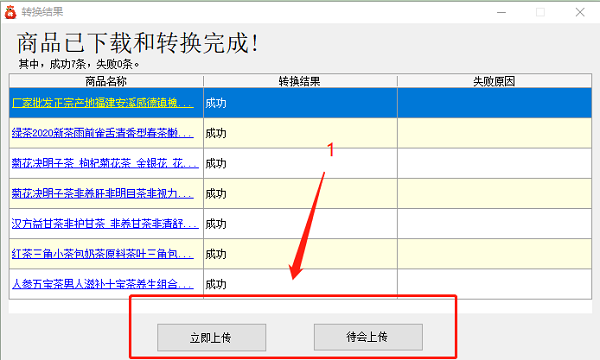Select 成功 cell in the 汉方益甘茶 row
This screenshot has height=360, width=600.
click(300, 224)
